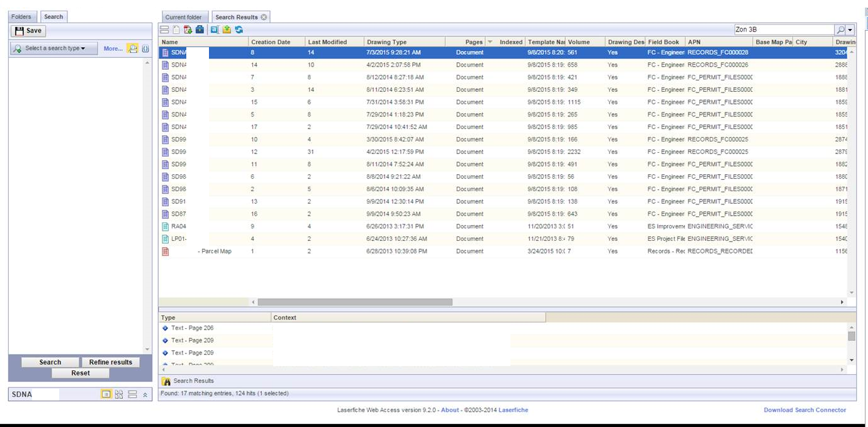This screenshot has height=427, width=868.
Task: Click the upload folder icon in the toolbar
Action: point(227,30)
